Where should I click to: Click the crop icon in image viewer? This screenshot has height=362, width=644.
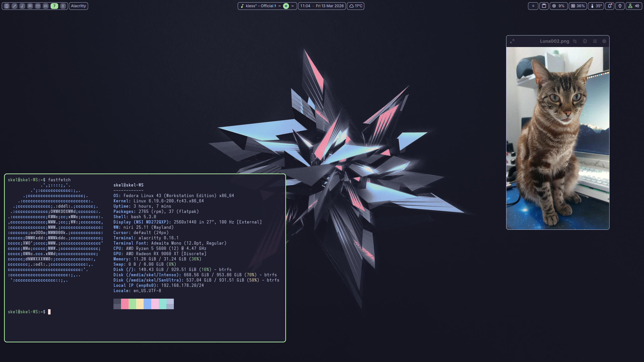575,41
